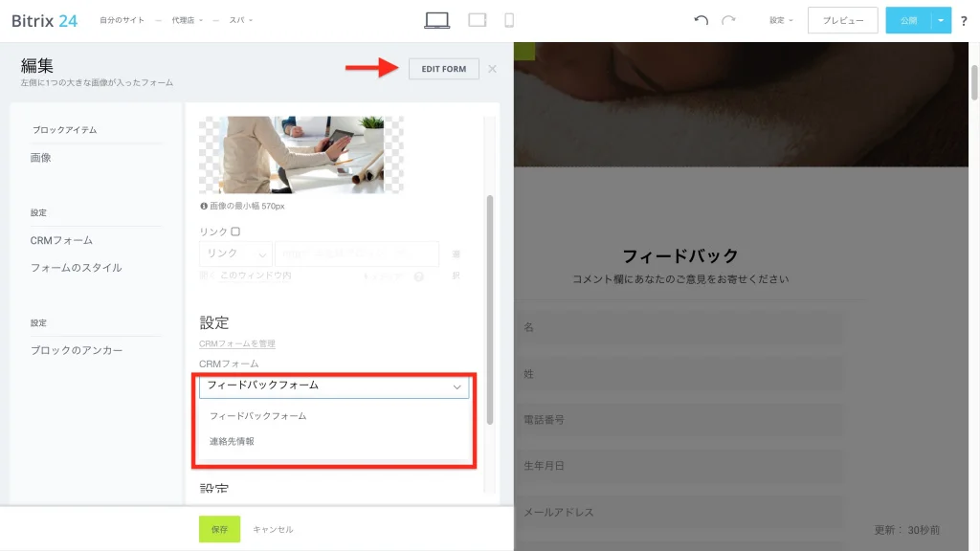
Task: Open the 設定 dropdown in top bar
Action: click(x=781, y=20)
